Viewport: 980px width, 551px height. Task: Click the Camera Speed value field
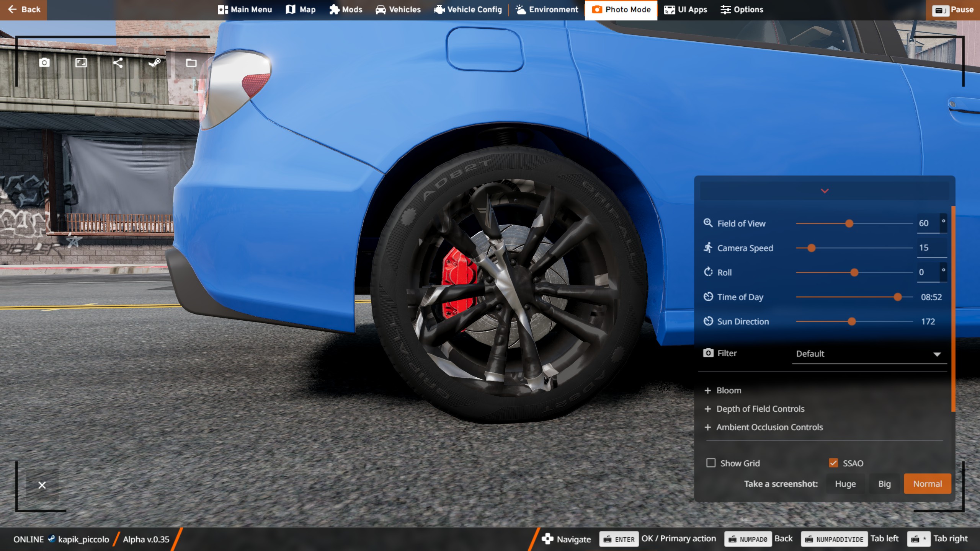point(931,248)
